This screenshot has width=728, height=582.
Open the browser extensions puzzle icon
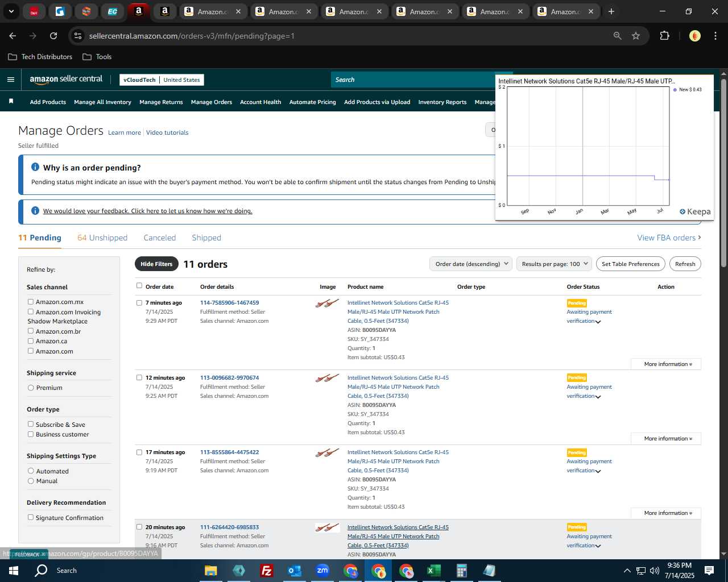point(664,36)
